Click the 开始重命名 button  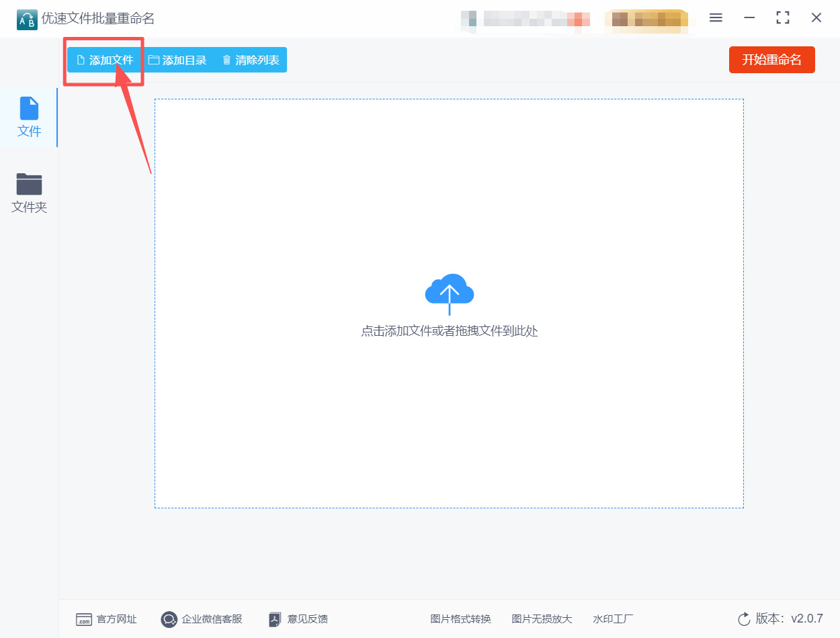click(x=771, y=59)
